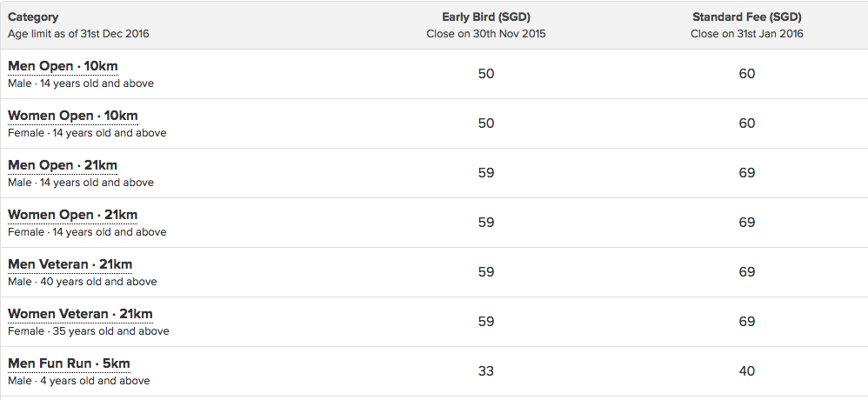
Task: Open the Men Open · 21km category link
Action: 63,165
